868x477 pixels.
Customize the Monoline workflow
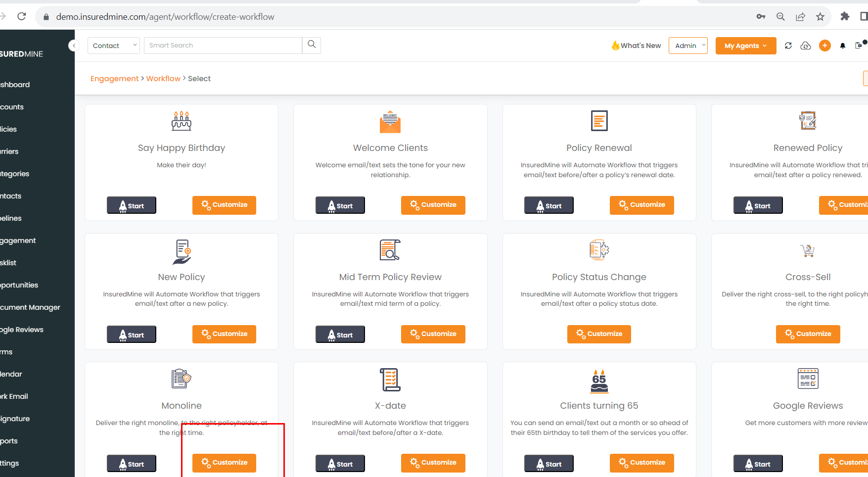(x=224, y=463)
